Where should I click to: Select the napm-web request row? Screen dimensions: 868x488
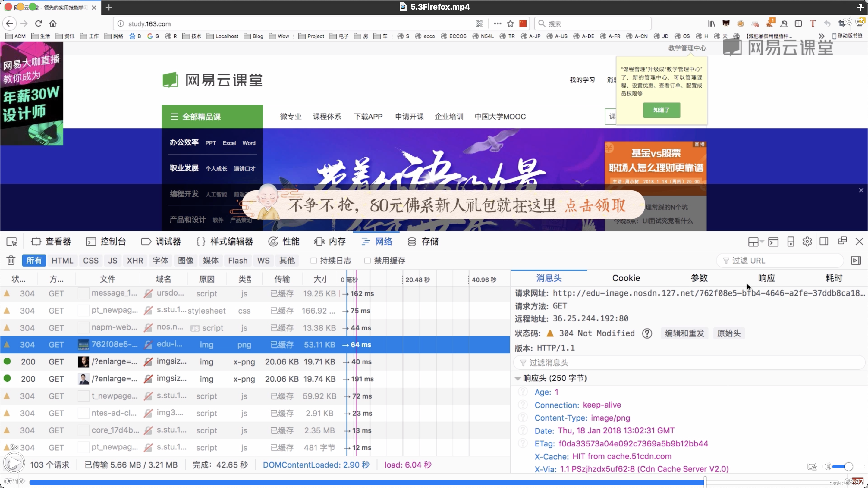point(255,328)
